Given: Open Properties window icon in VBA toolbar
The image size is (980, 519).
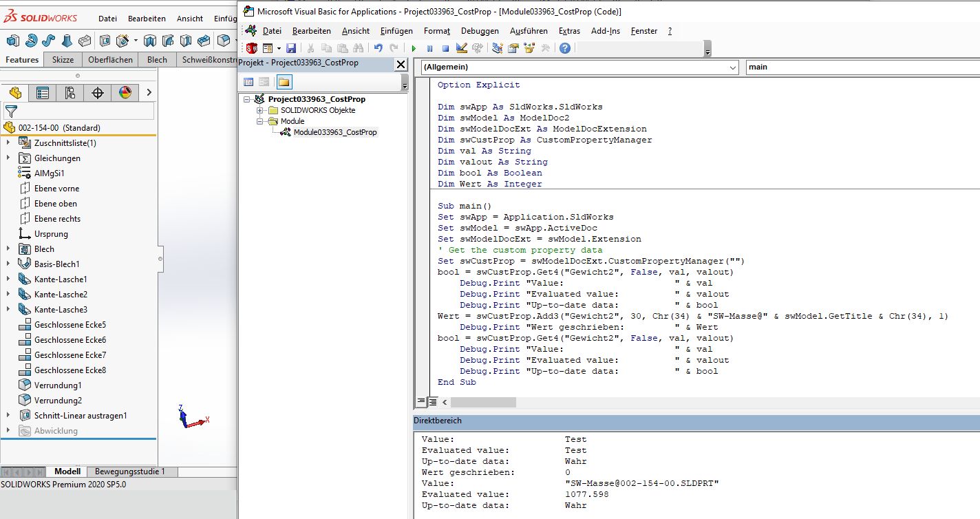Looking at the screenshot, I should click(x=513, y=47).
